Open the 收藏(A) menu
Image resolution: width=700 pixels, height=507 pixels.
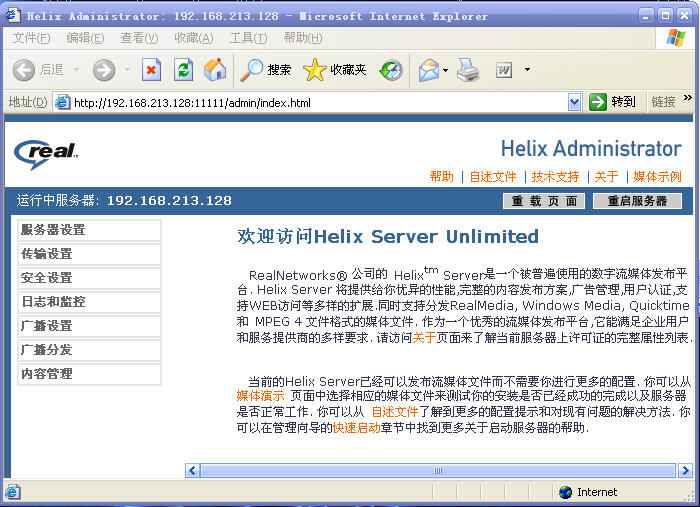(193, 38)
